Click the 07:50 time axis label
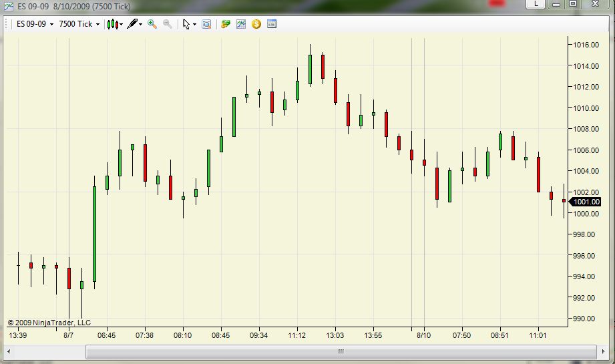The image size is (615, 364). (461, 335)
